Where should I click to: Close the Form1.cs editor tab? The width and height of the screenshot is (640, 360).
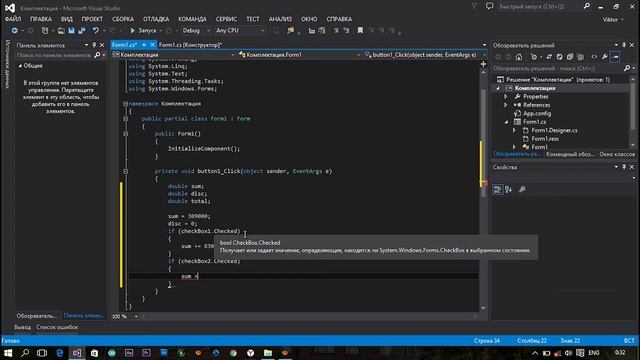tap(152, 45)
